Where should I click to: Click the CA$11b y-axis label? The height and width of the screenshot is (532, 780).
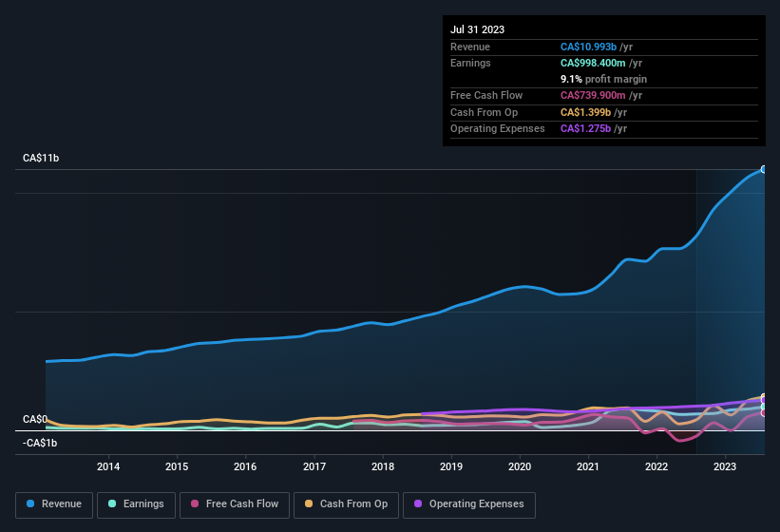click(x=41, y=158)
